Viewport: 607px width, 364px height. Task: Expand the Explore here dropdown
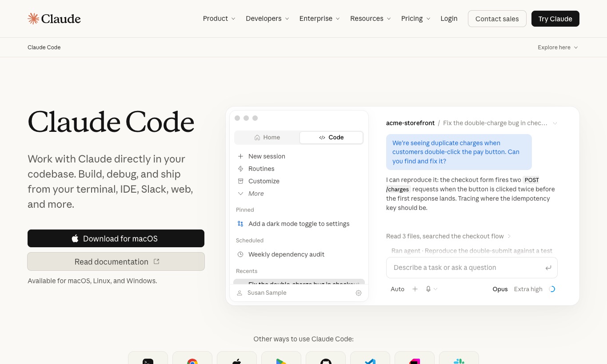point(558,47)
